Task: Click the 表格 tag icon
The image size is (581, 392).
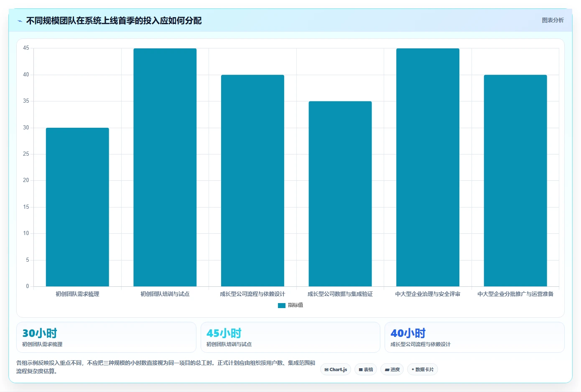Action: tap(361, 370)
